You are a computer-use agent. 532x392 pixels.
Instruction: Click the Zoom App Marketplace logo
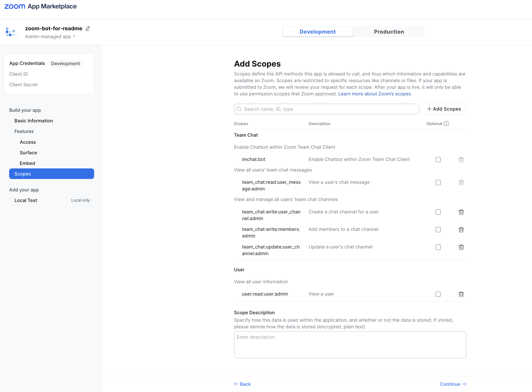tap(41, 6)
